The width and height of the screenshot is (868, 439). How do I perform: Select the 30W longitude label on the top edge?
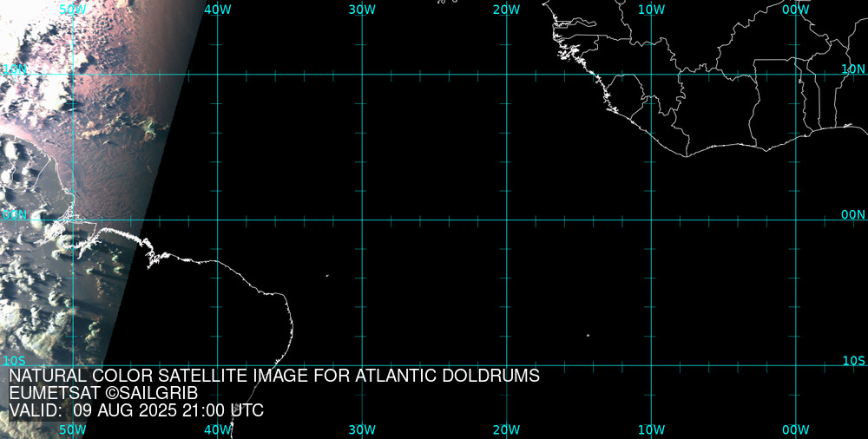coord(363,10)
